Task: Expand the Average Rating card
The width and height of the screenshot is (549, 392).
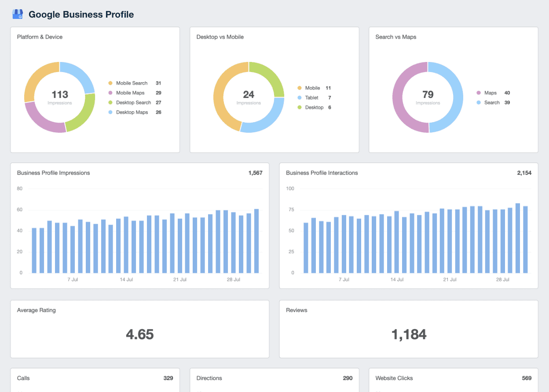Action: pyautogui.click(x=140, y=329)
